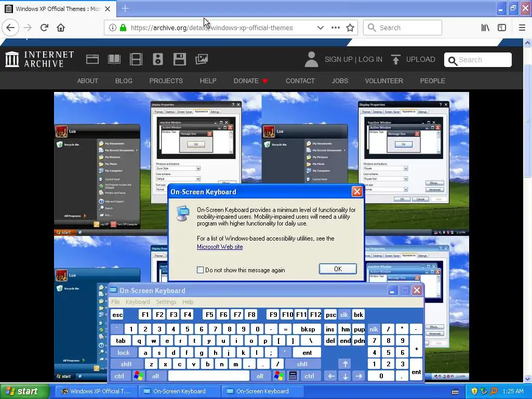Toggle the right shft key
This screenshot has width=532, height=399.
[x=302, y=364]
